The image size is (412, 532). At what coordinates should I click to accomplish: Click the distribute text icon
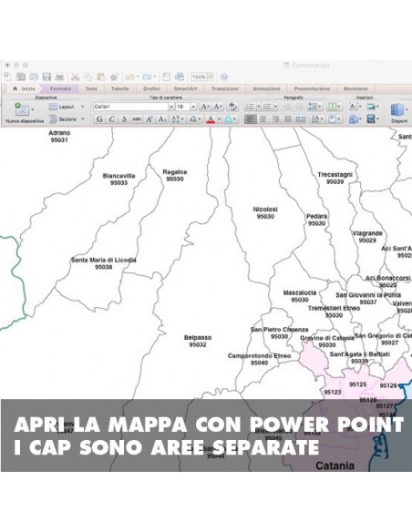(x=301, y=119)
